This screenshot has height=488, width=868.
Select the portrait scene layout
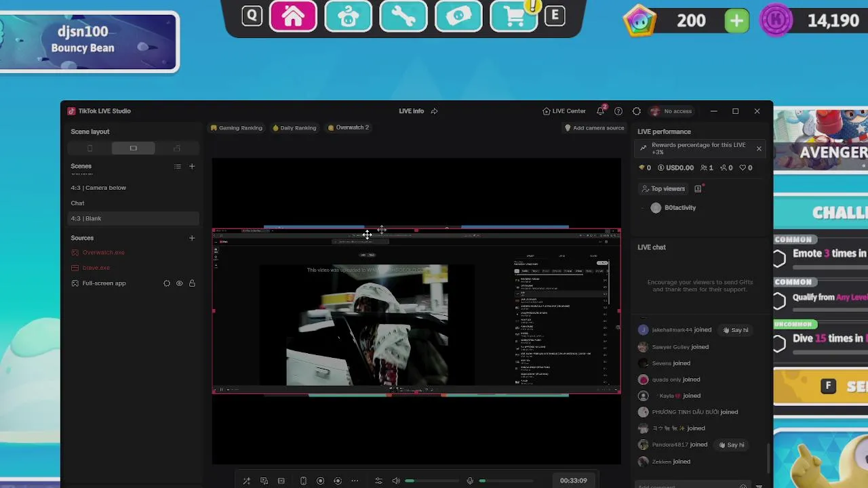pos(90,148)
